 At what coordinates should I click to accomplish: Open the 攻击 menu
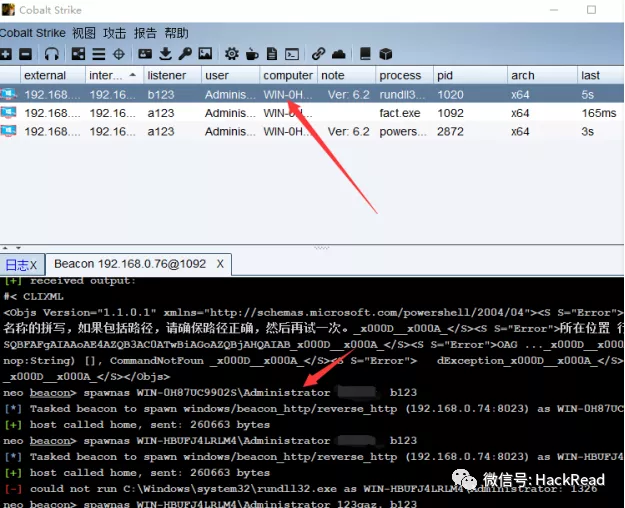pyautogui.click(x=114, y=33)
